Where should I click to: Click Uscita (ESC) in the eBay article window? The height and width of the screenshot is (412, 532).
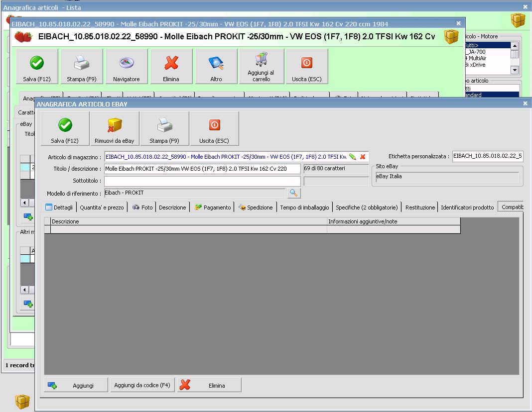214,129
